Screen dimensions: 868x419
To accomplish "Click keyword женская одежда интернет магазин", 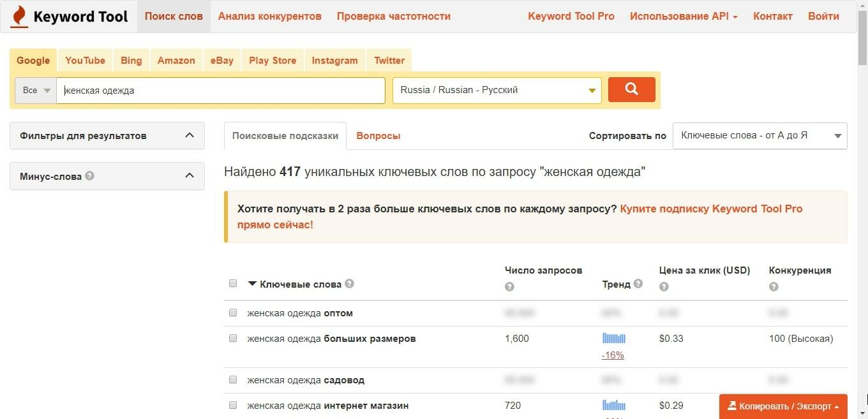I will (328, 406).
